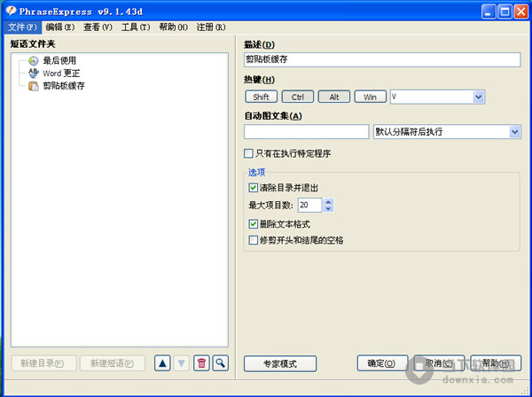
Task: Open search with the magnifier button
Action: 221,363
